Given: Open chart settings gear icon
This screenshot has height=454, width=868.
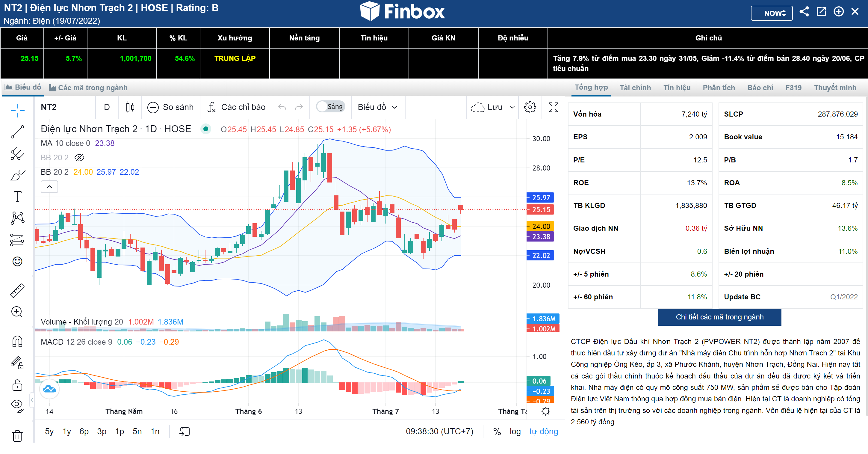Looking at the screenshot, I should coord(530,107).
